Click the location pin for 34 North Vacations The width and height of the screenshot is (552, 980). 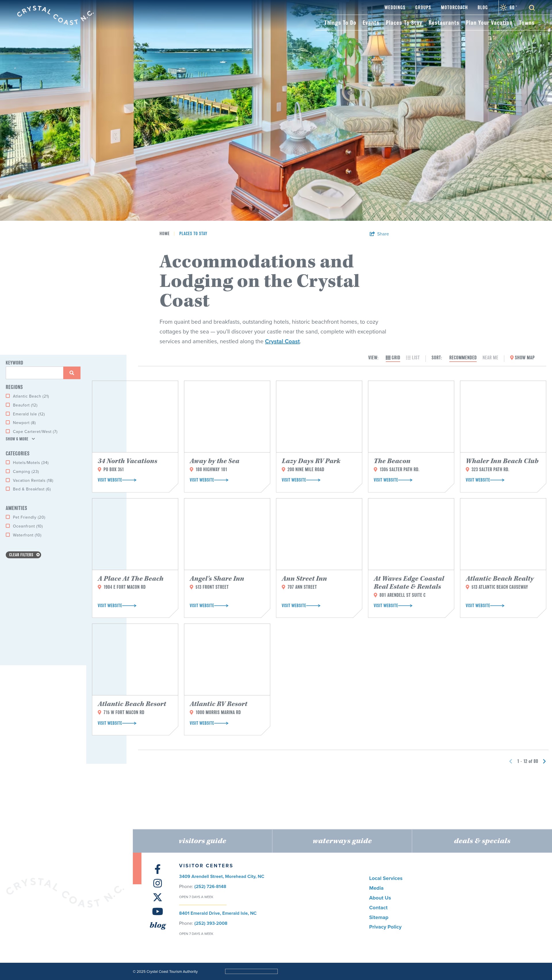click(100, 469)
